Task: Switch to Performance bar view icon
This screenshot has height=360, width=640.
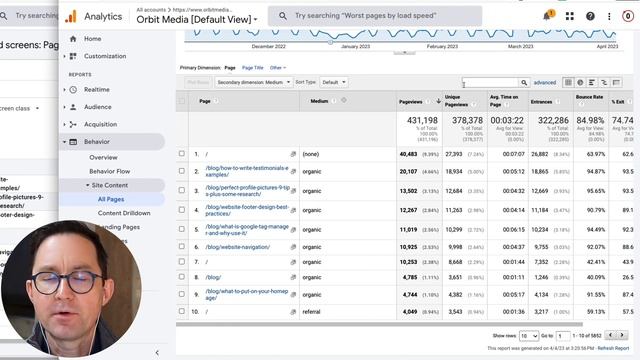Action: pos(592,82)
